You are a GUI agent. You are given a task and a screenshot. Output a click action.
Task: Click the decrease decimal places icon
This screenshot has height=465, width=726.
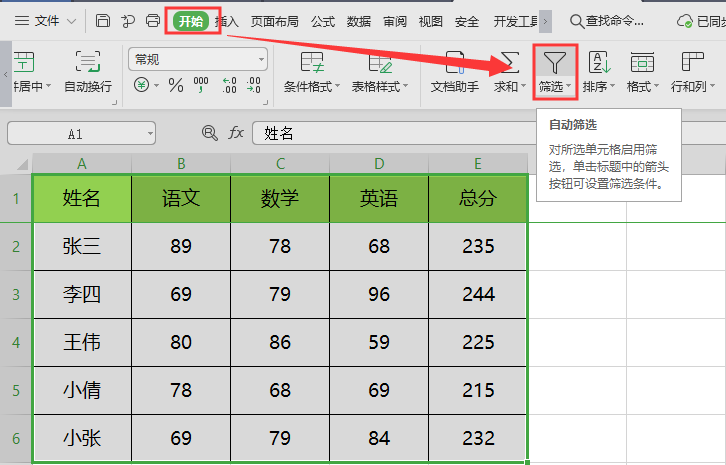point(253,85)
